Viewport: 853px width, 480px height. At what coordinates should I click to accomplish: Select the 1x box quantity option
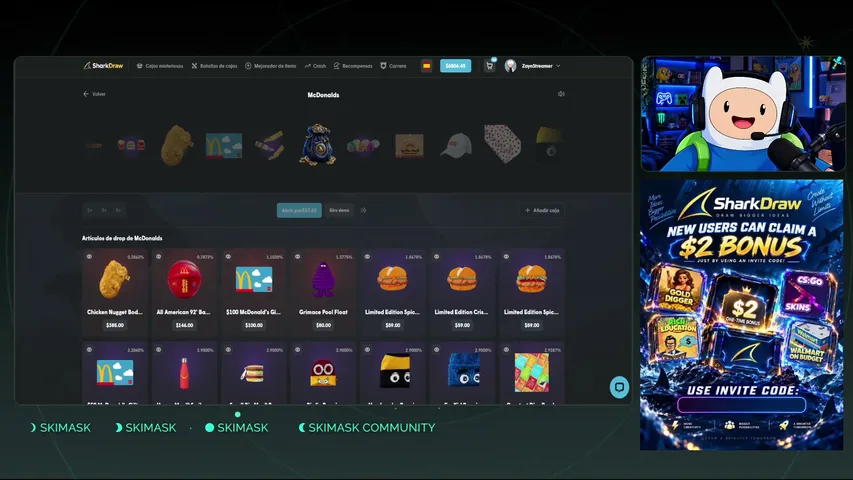coord(90,210)
